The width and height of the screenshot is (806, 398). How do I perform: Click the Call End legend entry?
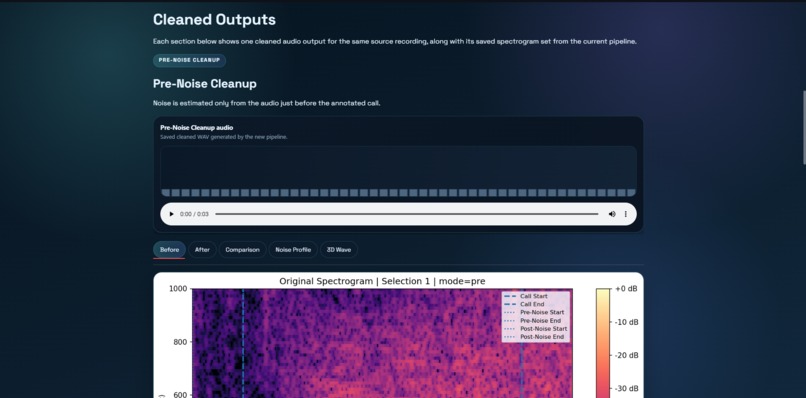click(x=524, y=304)
